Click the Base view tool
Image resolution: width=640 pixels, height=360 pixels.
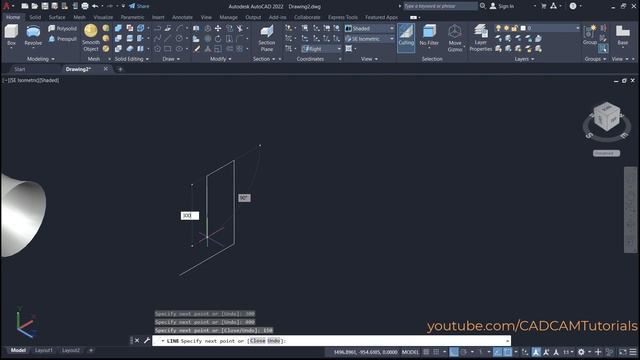pyautogui.click(x=622, y=35)
